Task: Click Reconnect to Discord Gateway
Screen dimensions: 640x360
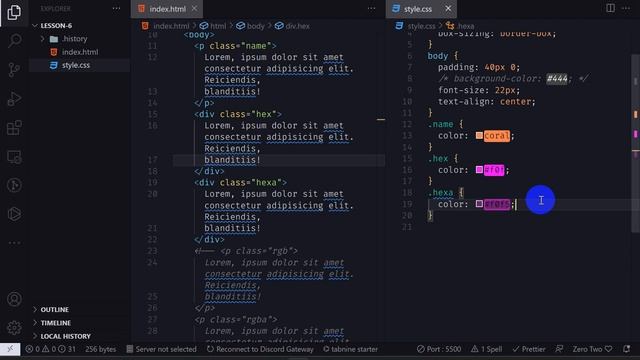Action: [260, 349]
